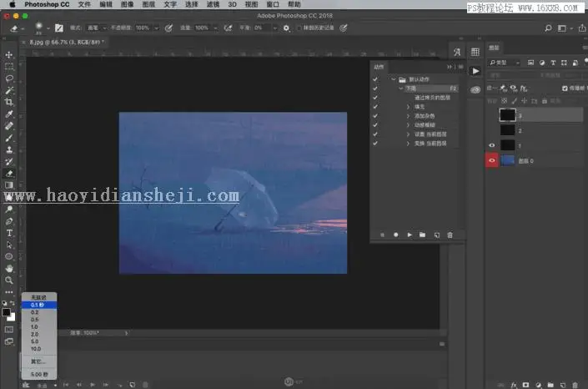Collapse the F2 action row
This screenshot has width=588, height=389.
pos(401,88)
